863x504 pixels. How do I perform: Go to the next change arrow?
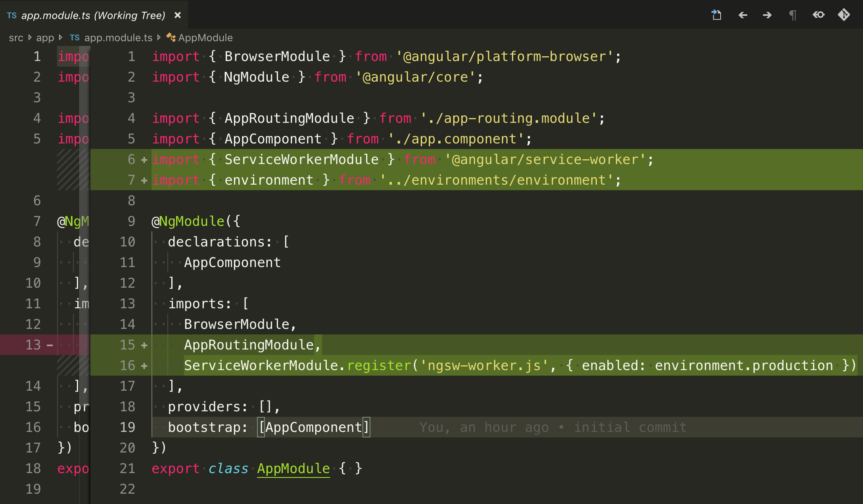point(767,15)
